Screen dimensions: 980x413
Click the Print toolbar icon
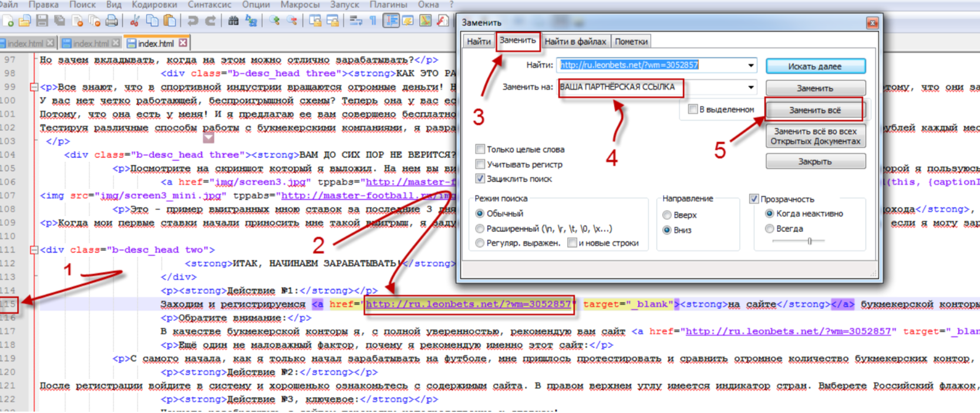112,21
